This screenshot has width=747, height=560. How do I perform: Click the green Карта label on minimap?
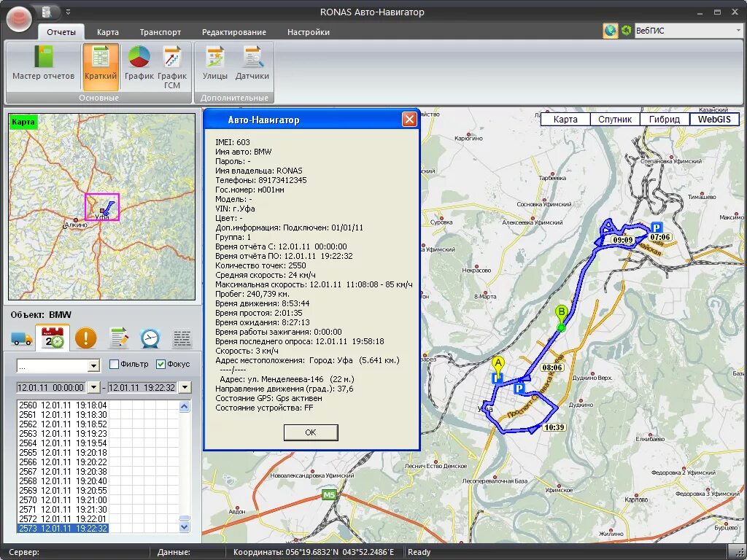click(23, 122)
